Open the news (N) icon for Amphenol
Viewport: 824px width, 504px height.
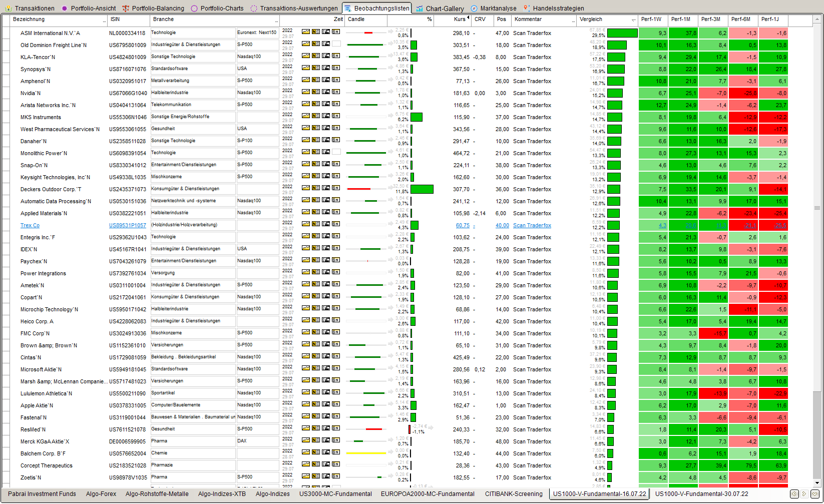point(316,80)
